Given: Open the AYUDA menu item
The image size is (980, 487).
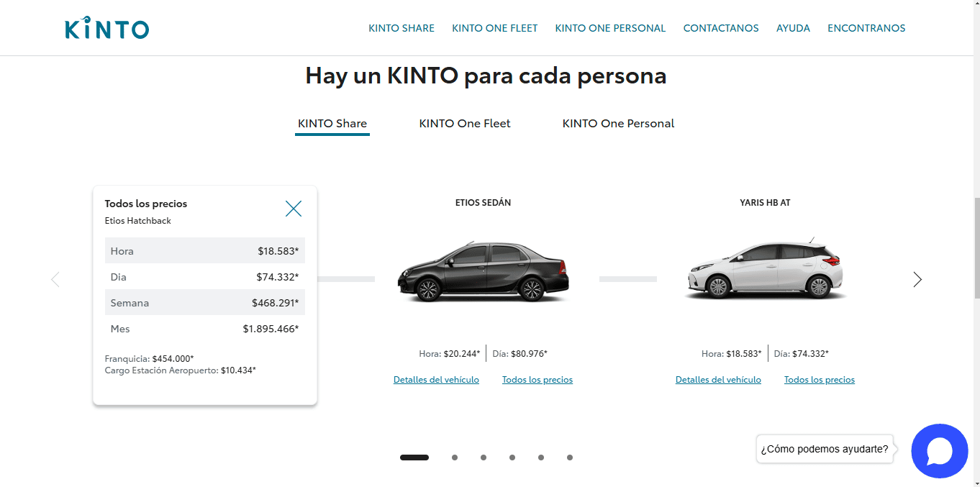Looking at the screenshot, I should click(793, 28).
